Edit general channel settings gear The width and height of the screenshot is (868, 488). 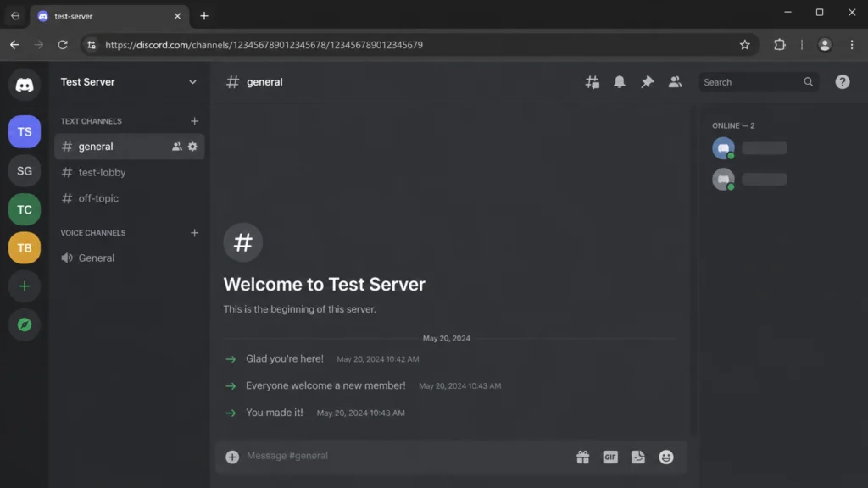pyautogui.click(x=192, y=147)
